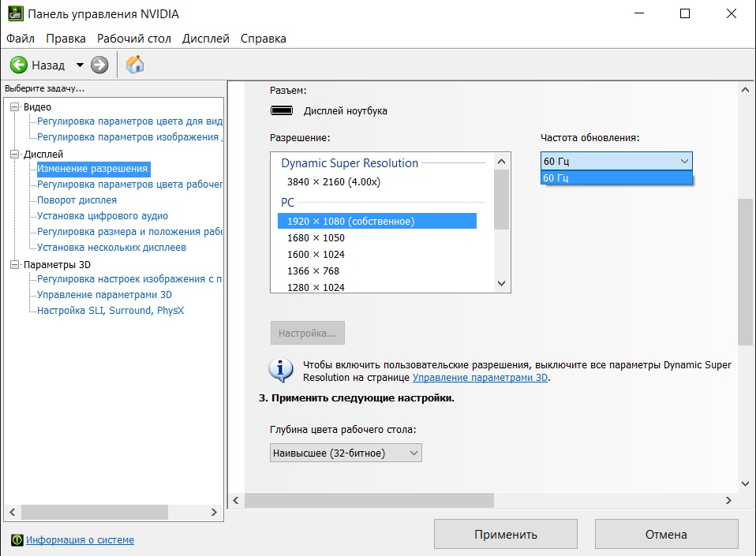Click the Отмена button
The width and height of the screenshot is (756, 556).
tap(666, 534)
